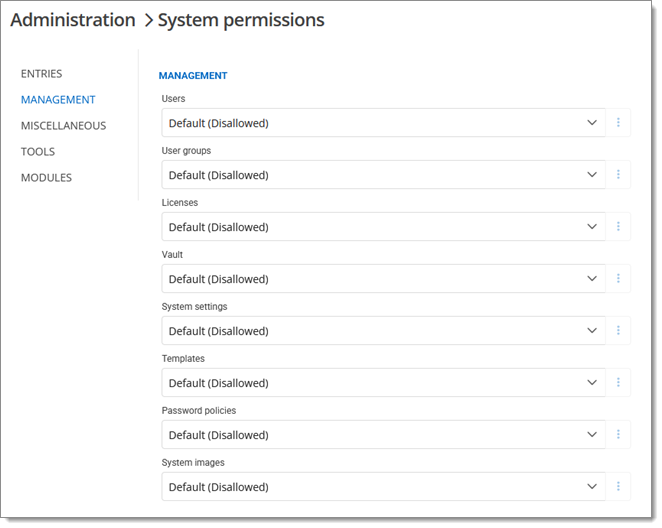Click the three-dot icon for Password policies
The height and width of the screenshot is (528, 662).
tap(618, 435)
